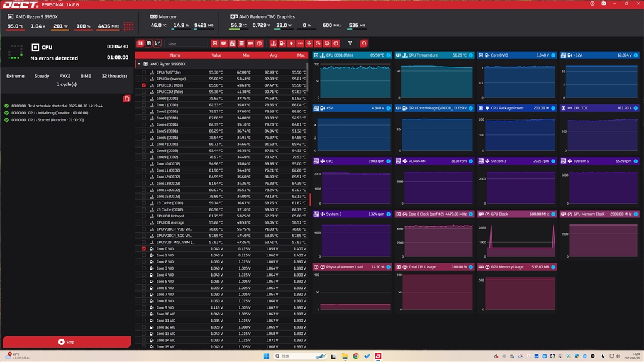Click panel icon on Physical Memory Load graph header

(316, 267)
